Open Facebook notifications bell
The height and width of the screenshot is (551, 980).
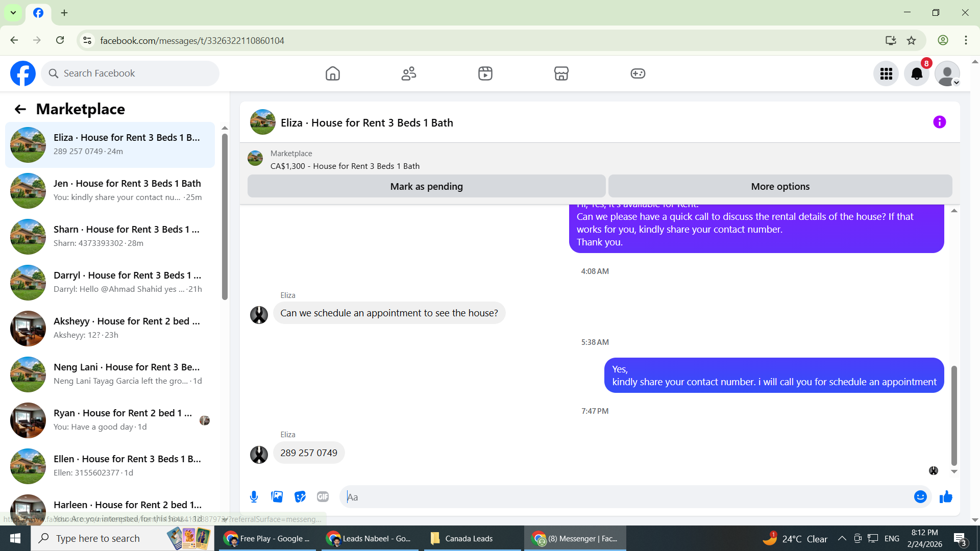tap(917, 74)
